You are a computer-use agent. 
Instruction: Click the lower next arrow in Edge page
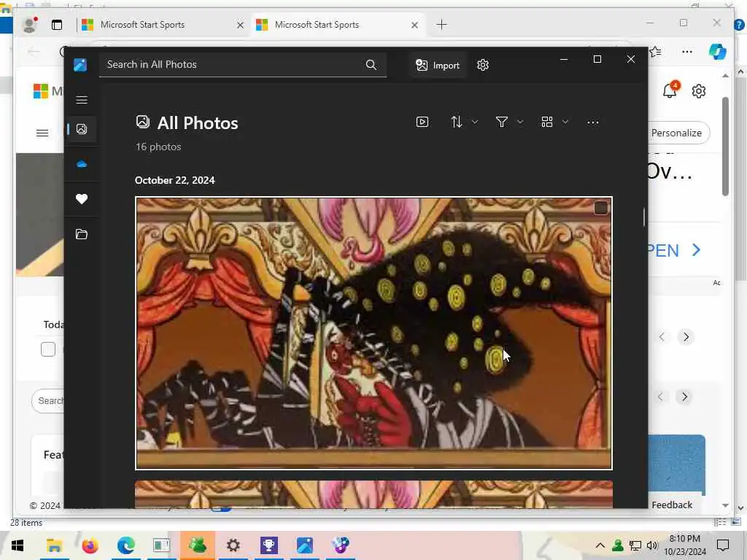[x=684, y=397]
